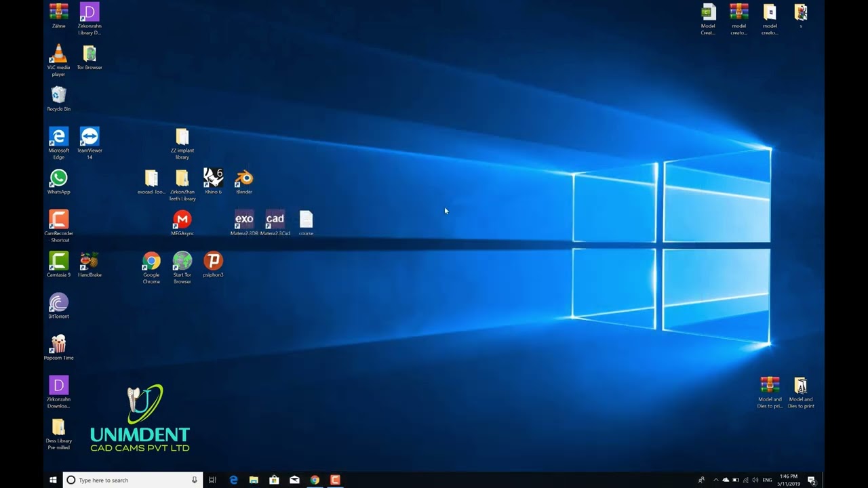Select the exocad Too... folder
Viewport: 868px width, 488px height.
tap(151, 182)
